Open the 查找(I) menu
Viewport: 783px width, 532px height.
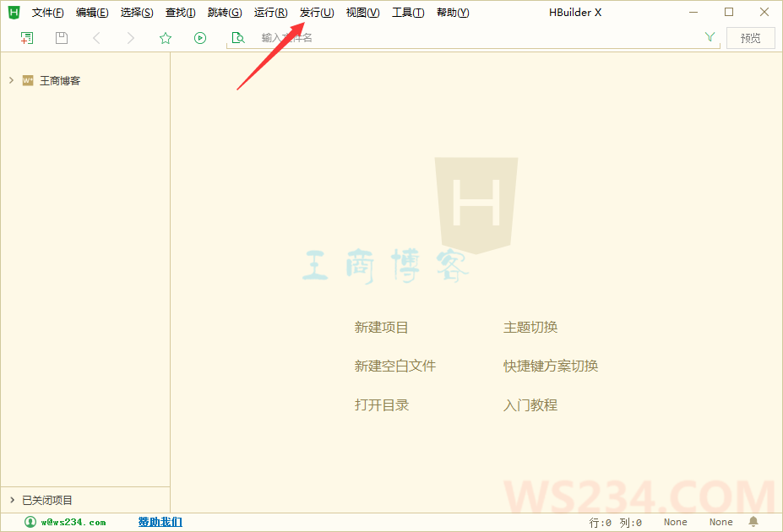pyautogui.click(x=180, y=13)
